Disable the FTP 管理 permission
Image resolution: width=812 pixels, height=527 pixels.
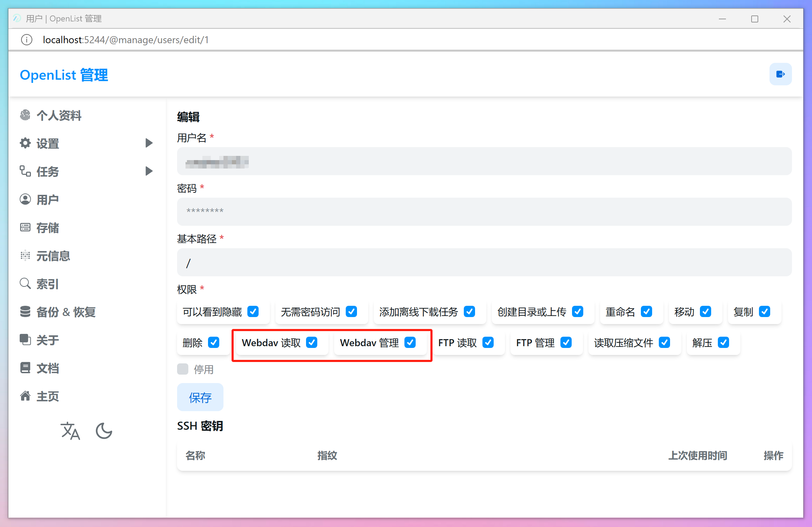[566, 343]
